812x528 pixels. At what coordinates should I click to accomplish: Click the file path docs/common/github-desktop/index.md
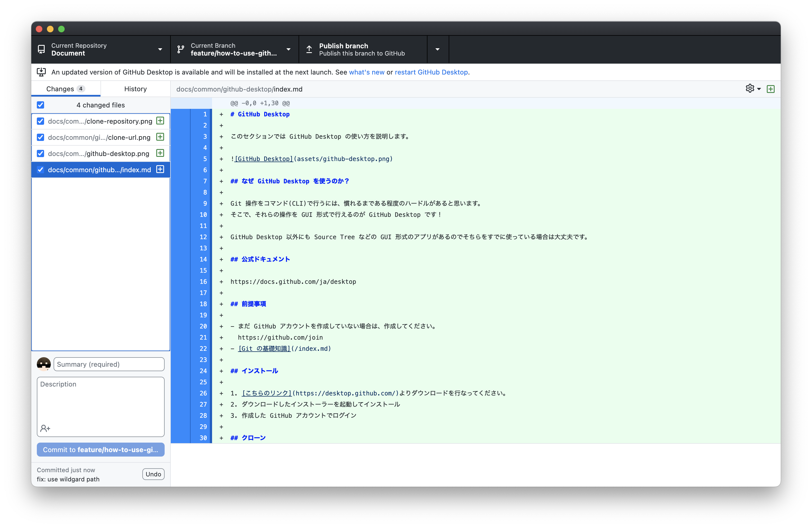click(239, 89)
